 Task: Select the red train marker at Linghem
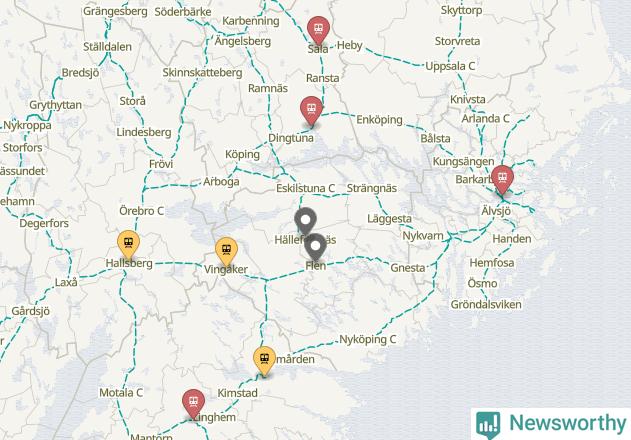pyautogui.click(x=193, y=402)
